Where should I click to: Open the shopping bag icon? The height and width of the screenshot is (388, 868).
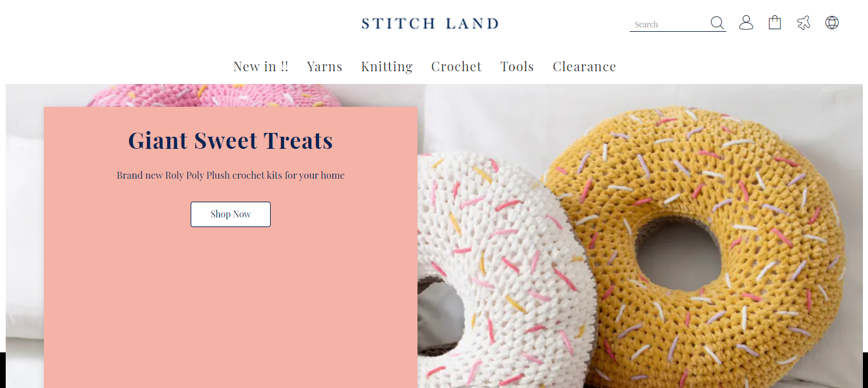(775, 23)
